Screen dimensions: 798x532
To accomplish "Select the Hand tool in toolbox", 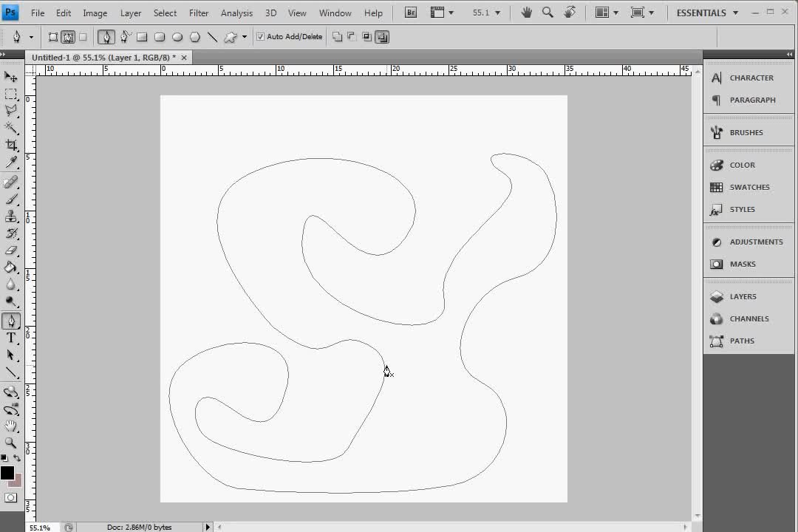I will tap(10, 426).
